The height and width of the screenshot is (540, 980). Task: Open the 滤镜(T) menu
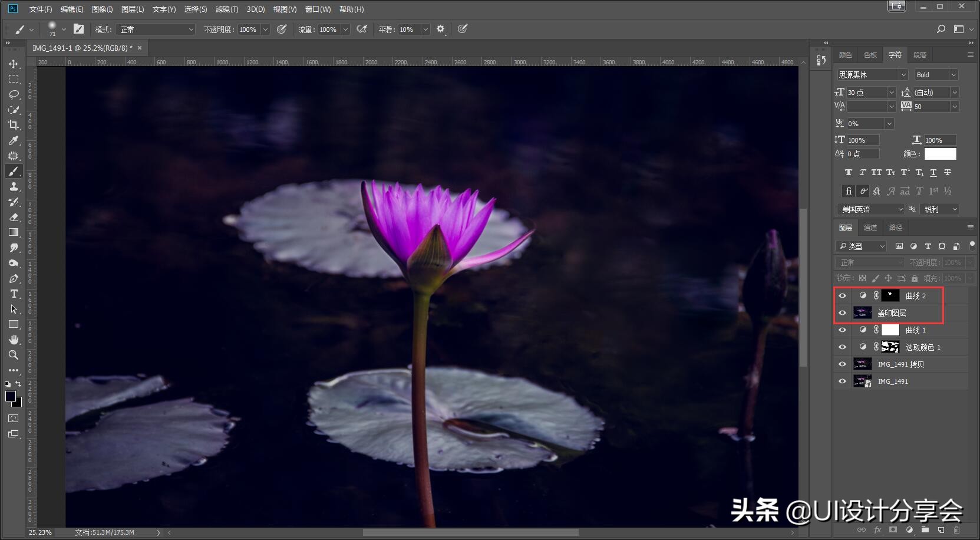(x=226, y=9)
